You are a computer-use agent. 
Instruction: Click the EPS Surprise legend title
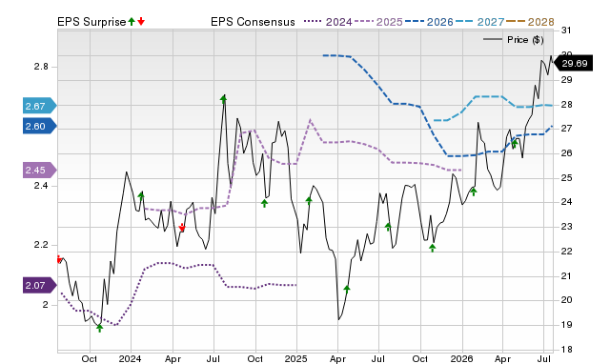click(x=91, y=22)
